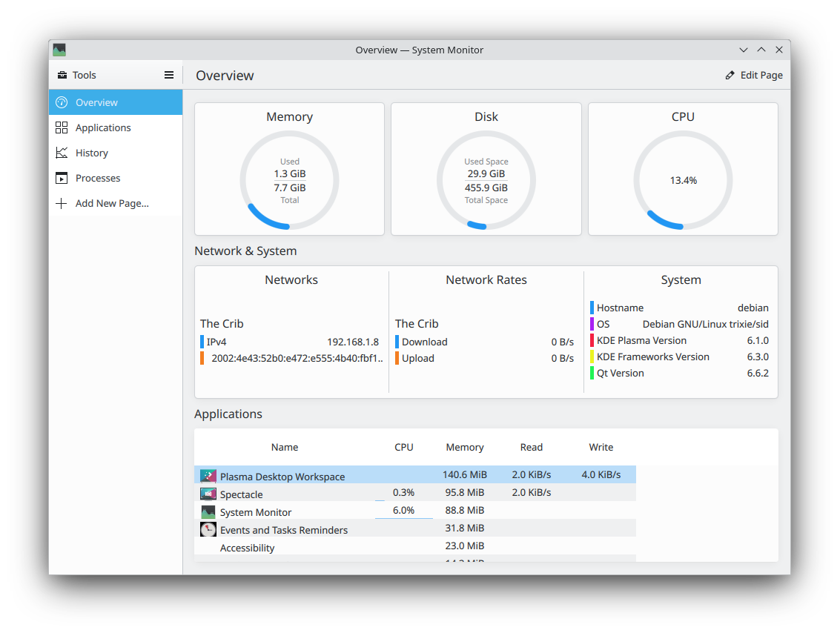Click the pencil icon for Edit Page
The image size is (840, 633).
pos(730,75)
